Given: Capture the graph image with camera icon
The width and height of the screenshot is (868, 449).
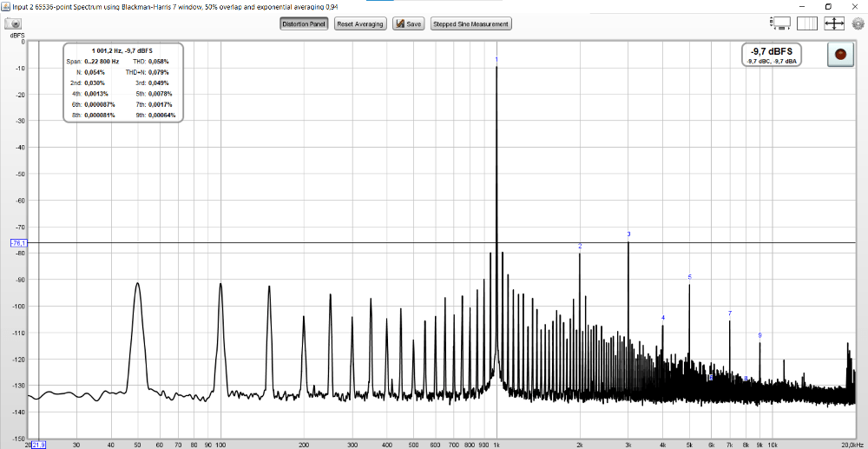Looking at the screenshot, I should pyautogui.click(x=13, y=23).
